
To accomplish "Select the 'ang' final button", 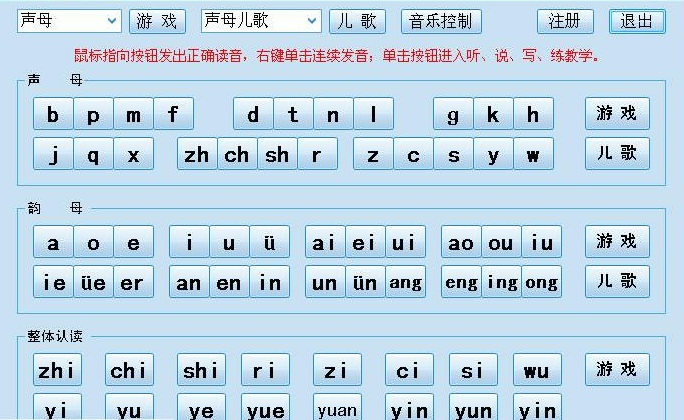I will pos(405,282).
